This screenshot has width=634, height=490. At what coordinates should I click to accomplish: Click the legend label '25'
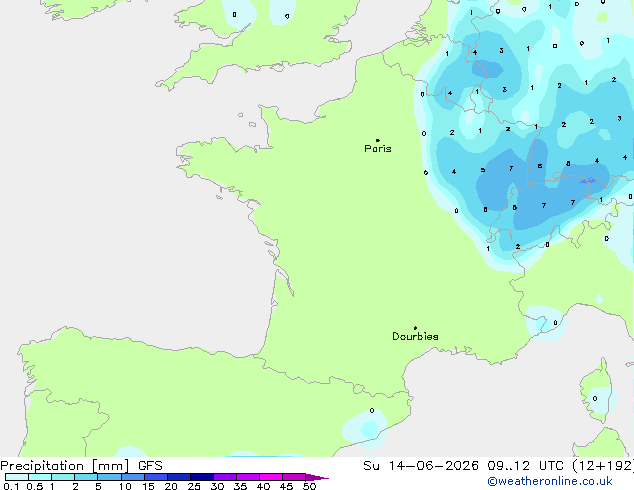tap(194, 486)
